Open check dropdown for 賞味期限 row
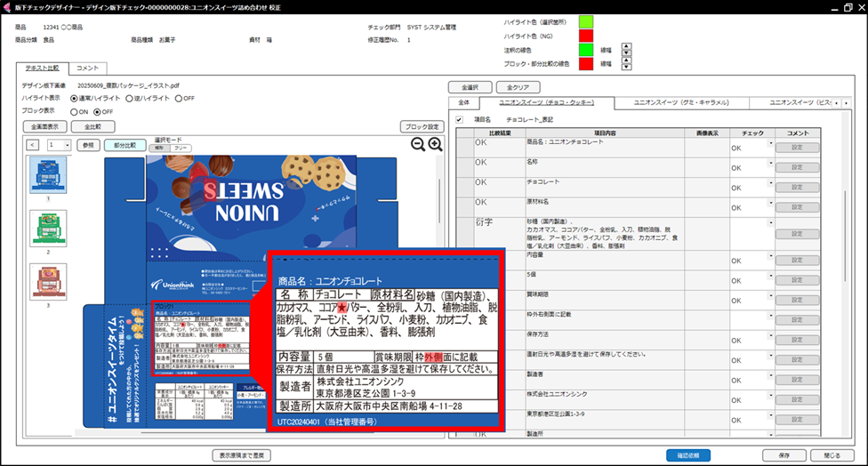This screenshot has height=466, width=868. pyautogui.click(x=770, y=296)
